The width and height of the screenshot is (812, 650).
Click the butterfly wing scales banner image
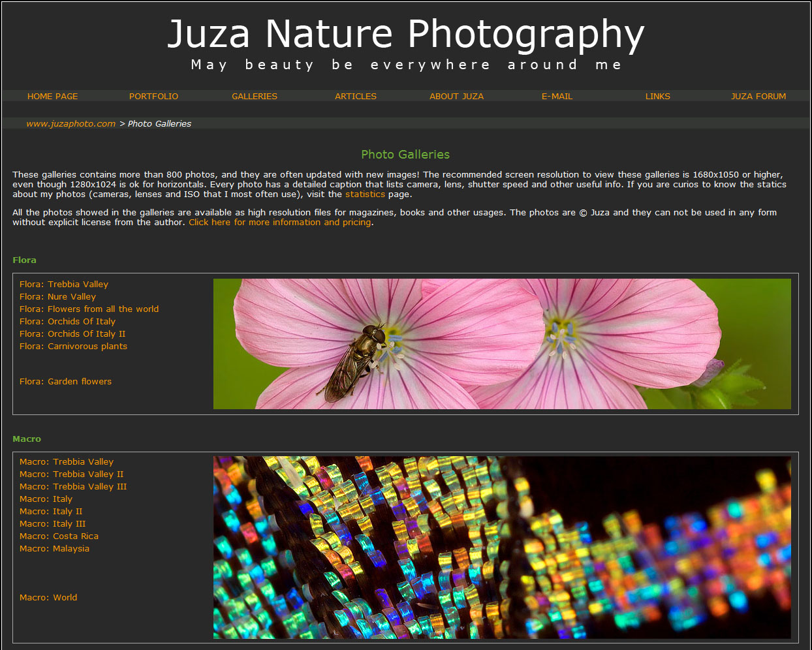coord(502,548)
